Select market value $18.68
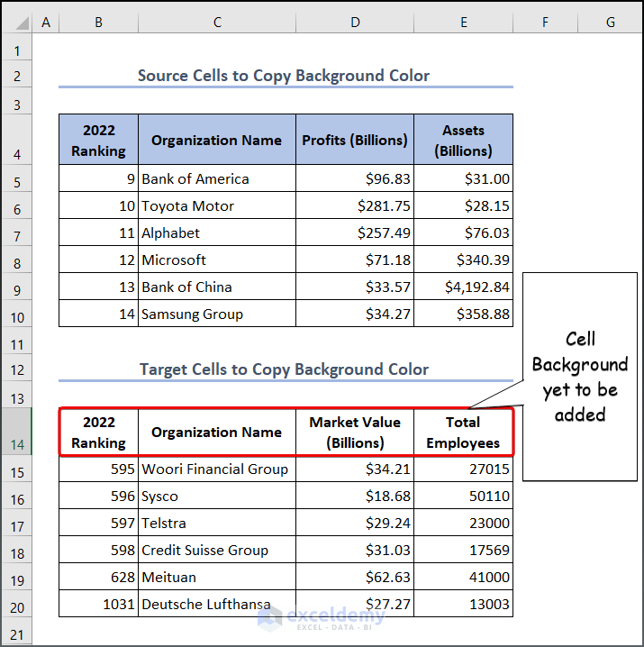This screenshot has width=644, height=647. tap(355, 496)
